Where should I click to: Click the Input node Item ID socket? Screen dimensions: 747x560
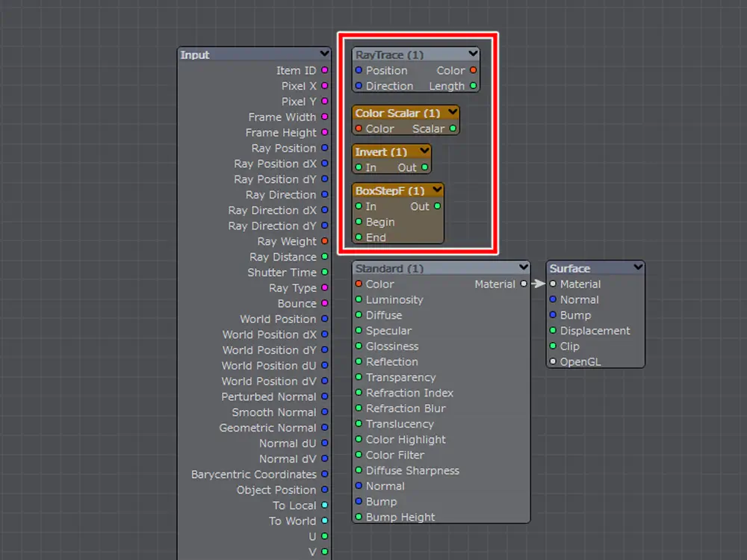tap(324, 70)
